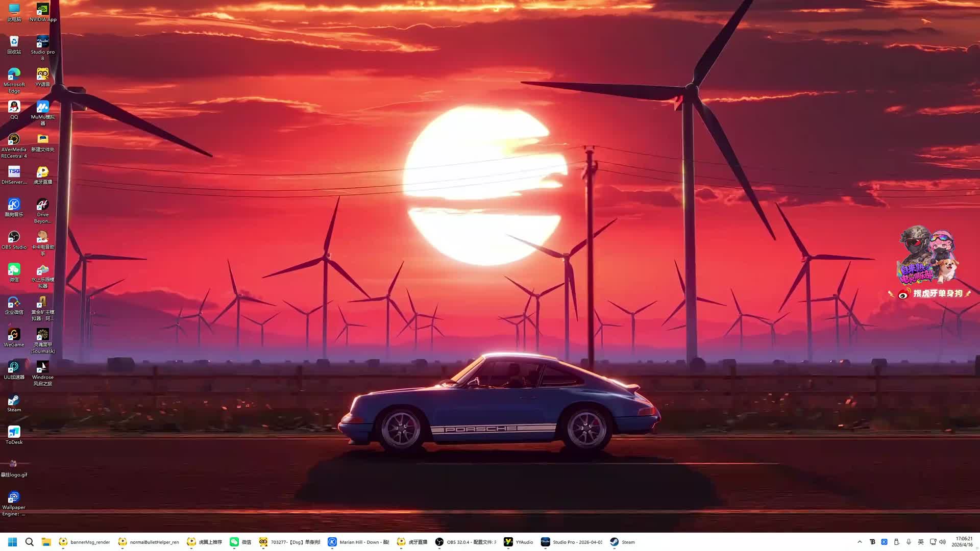The image size is (980, 551).
Task: Expand hidden system tray icons chevron
Action: click(860, 542)
